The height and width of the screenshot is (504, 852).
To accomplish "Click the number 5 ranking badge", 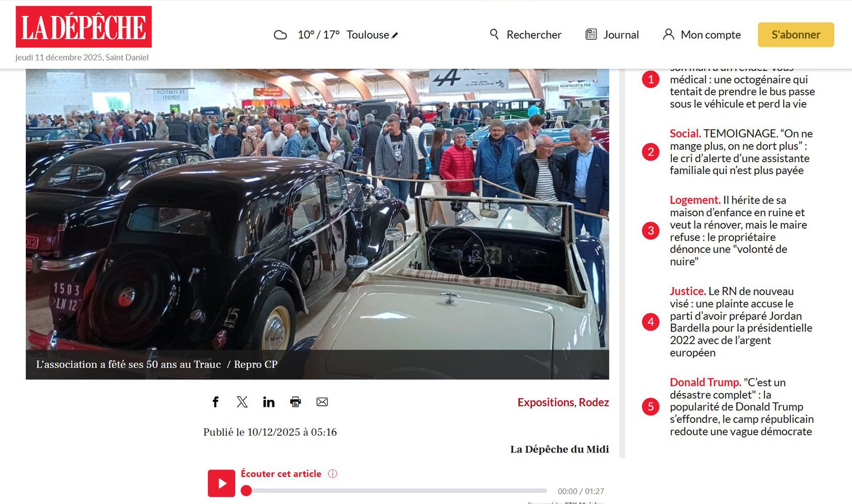I will pos(651,406).
